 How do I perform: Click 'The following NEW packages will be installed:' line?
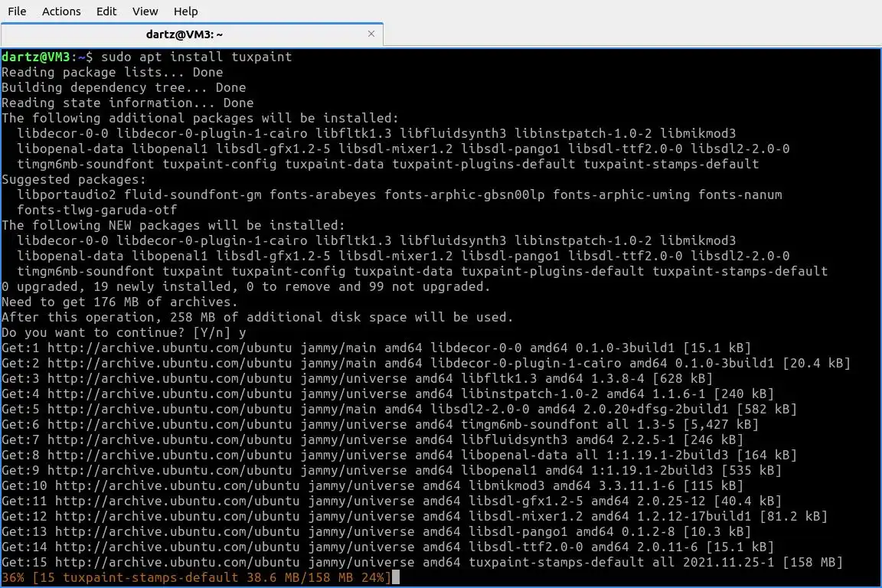click(x=173, y=225)
